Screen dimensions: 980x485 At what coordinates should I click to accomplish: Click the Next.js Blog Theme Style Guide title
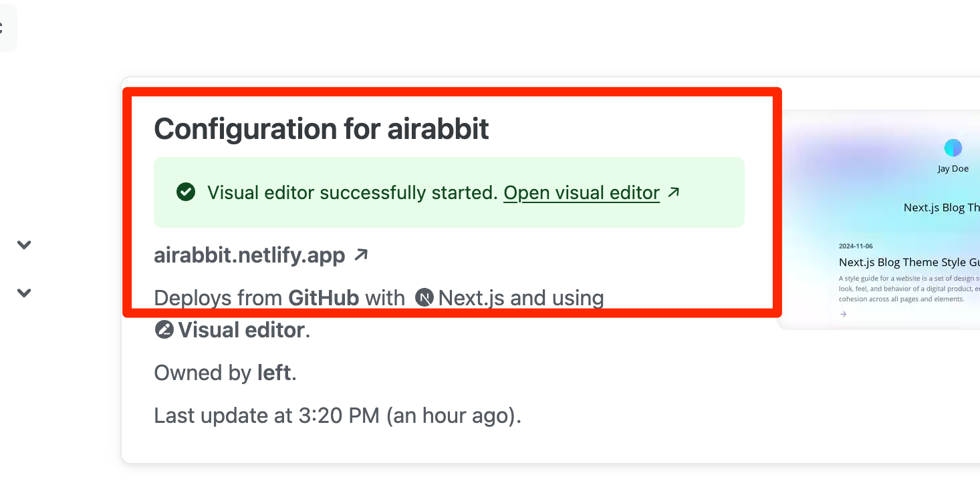tap(909, 262)
